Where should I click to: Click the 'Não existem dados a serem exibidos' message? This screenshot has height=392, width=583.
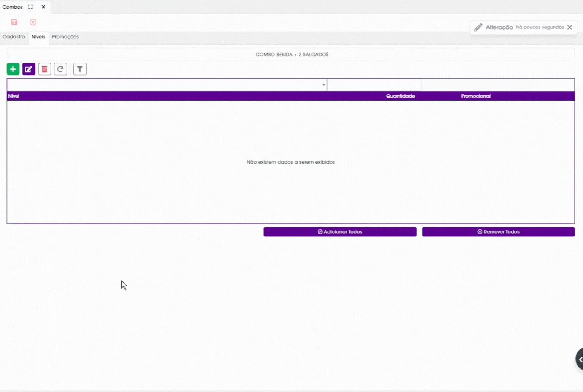[x=291, y=162]
